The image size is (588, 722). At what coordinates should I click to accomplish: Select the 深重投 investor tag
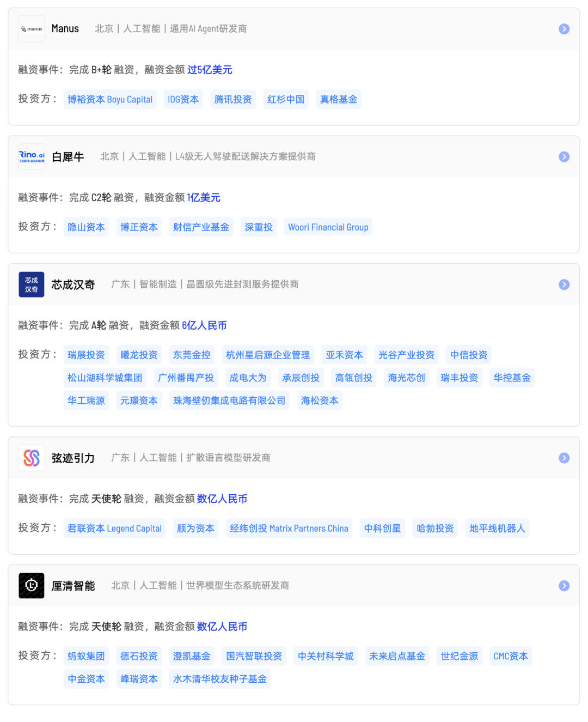[x=259, y=227]
